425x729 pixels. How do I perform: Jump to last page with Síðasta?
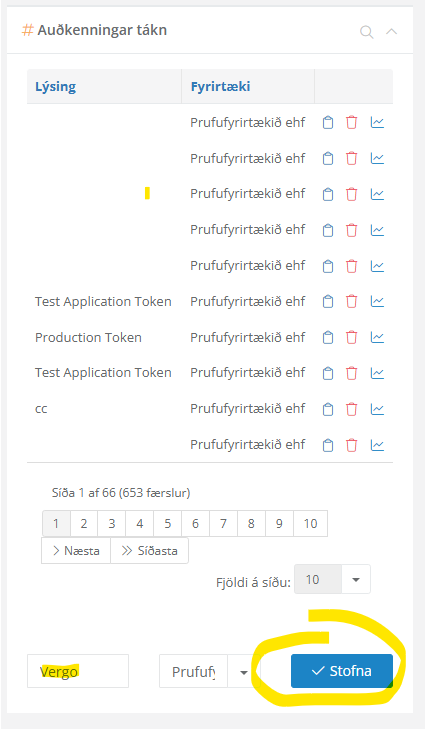tap(149, 551)
